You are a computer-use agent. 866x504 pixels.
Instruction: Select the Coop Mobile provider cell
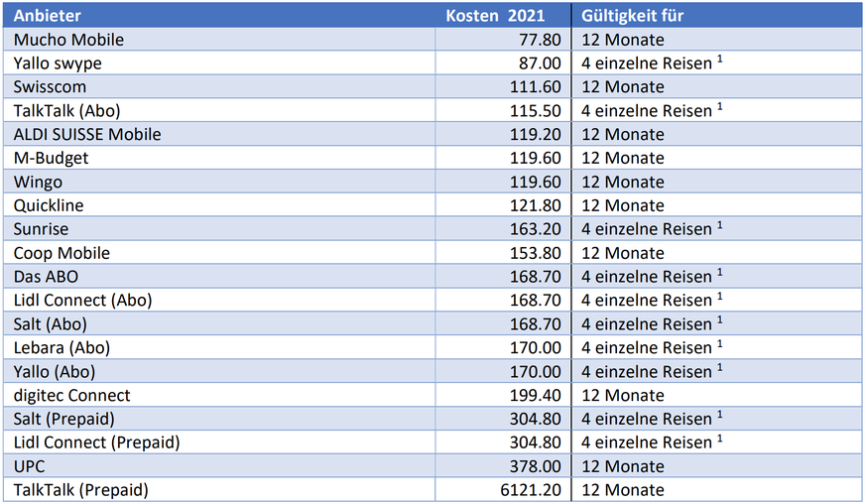point(62,253)
